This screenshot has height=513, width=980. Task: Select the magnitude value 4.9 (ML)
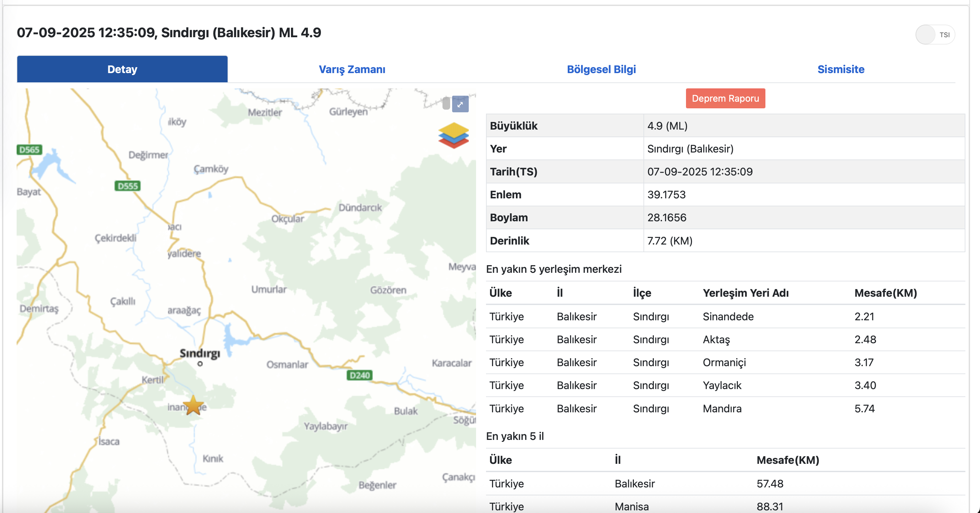click(x=667, y=126)
